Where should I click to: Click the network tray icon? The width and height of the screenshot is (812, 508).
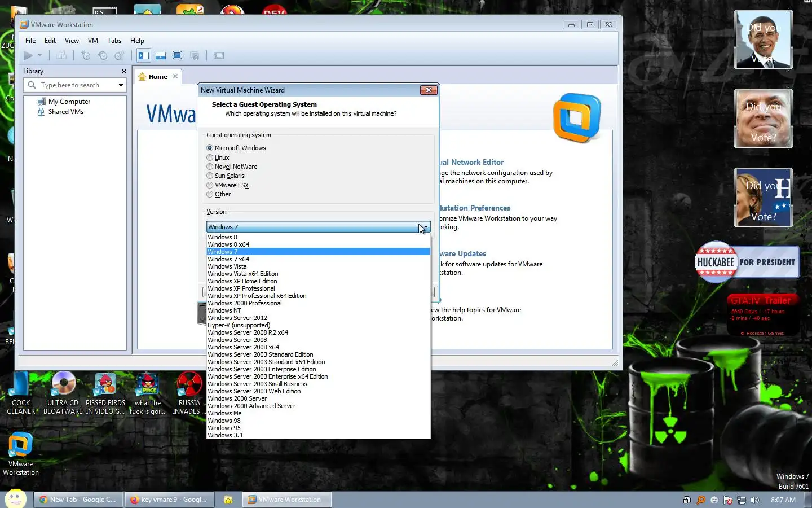click(742, 500)
